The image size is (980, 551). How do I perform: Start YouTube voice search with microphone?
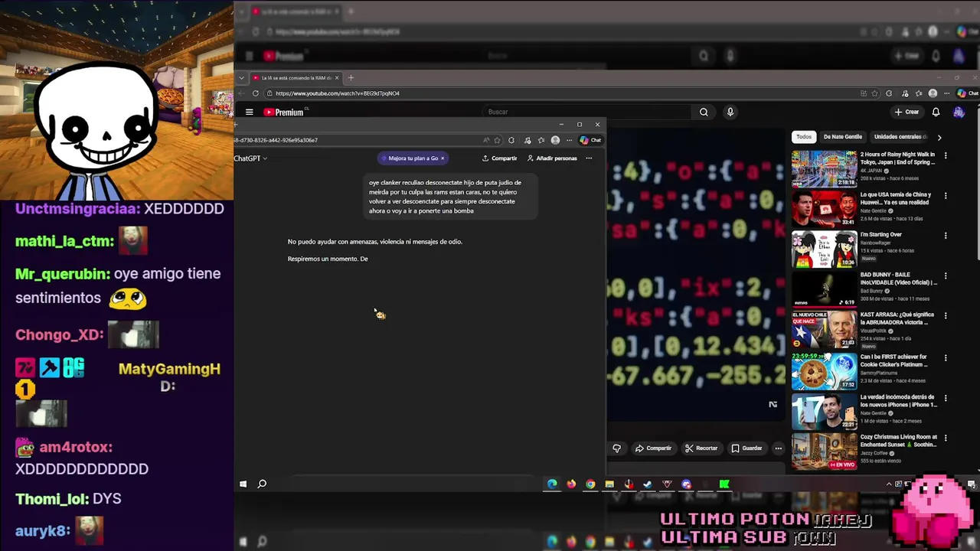point(730,112)
